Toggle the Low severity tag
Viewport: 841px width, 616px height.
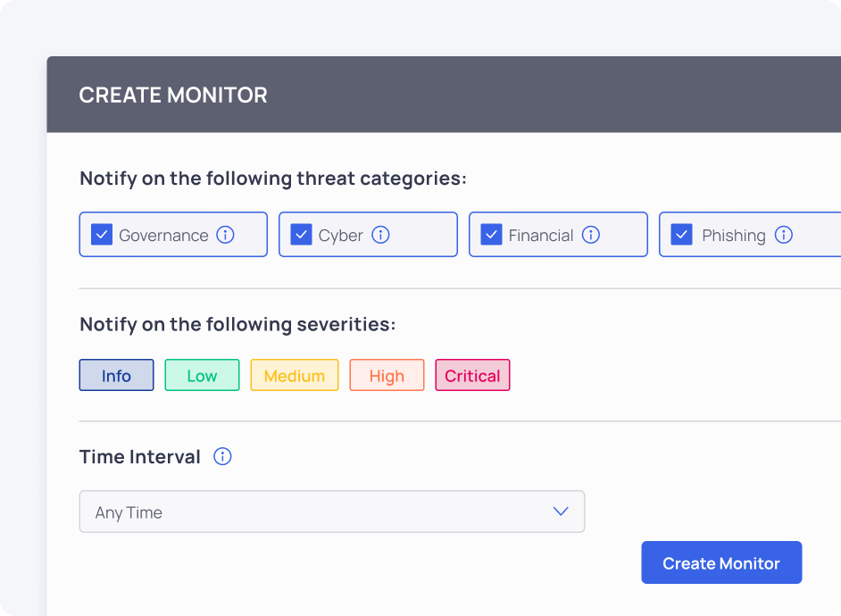(202, 376)
